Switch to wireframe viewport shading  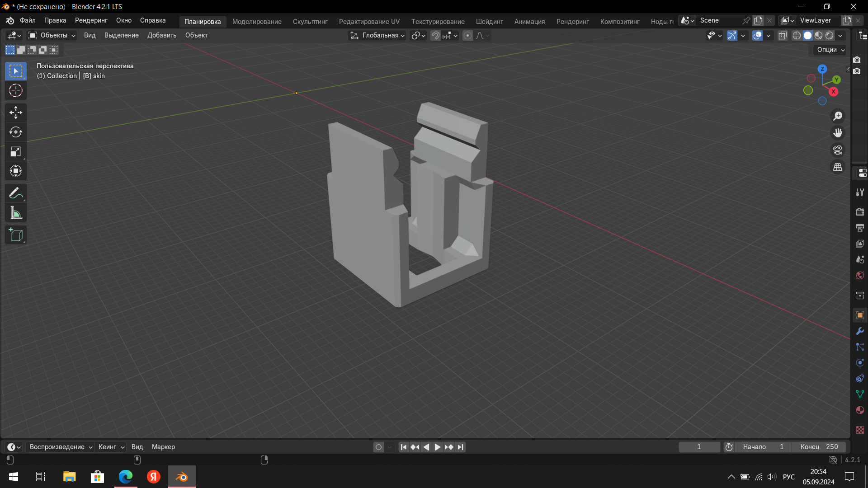[x=797, y=35]
